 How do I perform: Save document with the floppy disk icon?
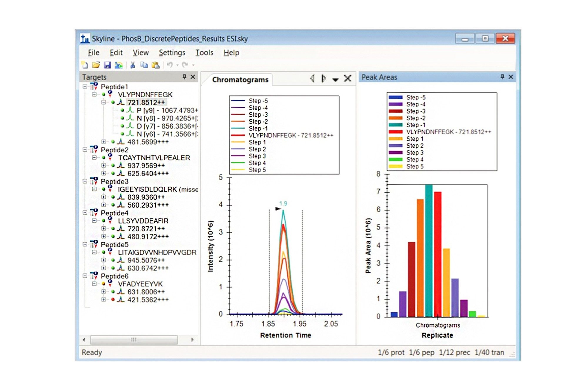click(107, 65)
